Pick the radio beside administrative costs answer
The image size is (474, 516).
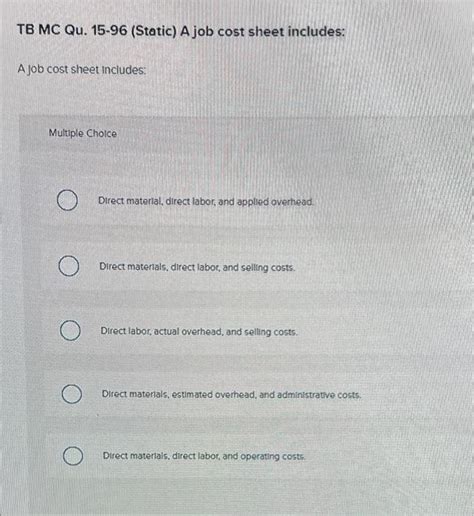72,394
